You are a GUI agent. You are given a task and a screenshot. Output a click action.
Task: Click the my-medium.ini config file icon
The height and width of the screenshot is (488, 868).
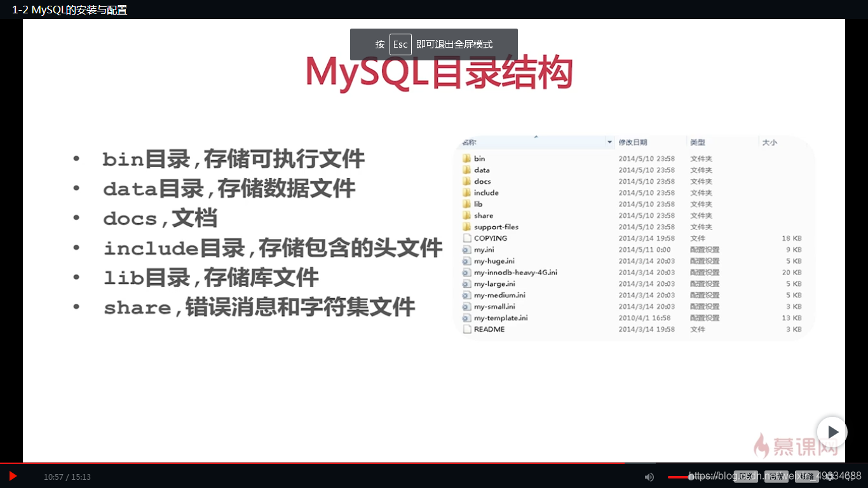[x=466, y=295]
